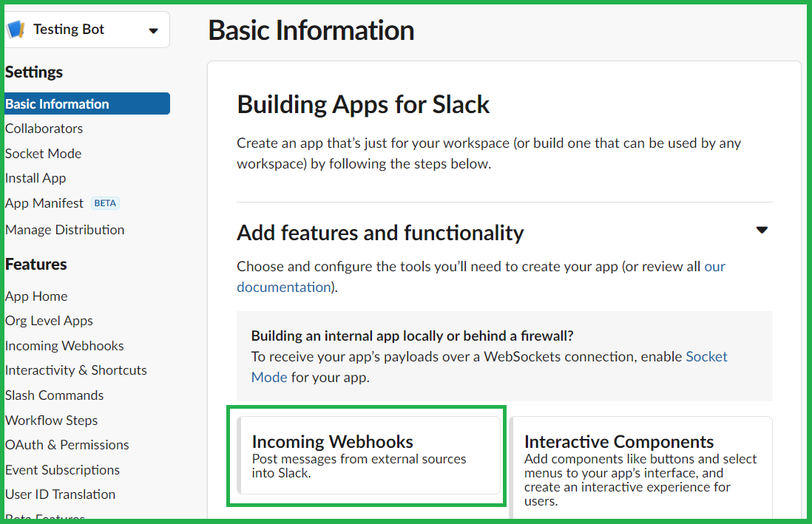Click the Socket Mode link in the notice
Screen dimensions: 812x524
coord(706,357)
